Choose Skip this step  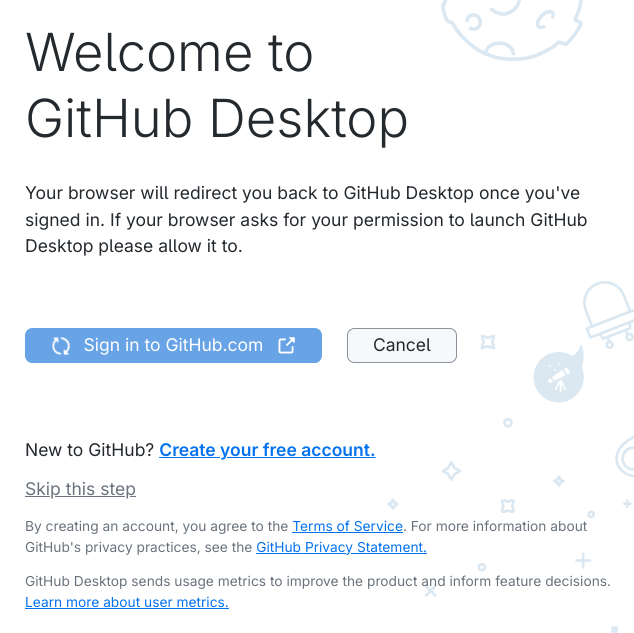80,489
